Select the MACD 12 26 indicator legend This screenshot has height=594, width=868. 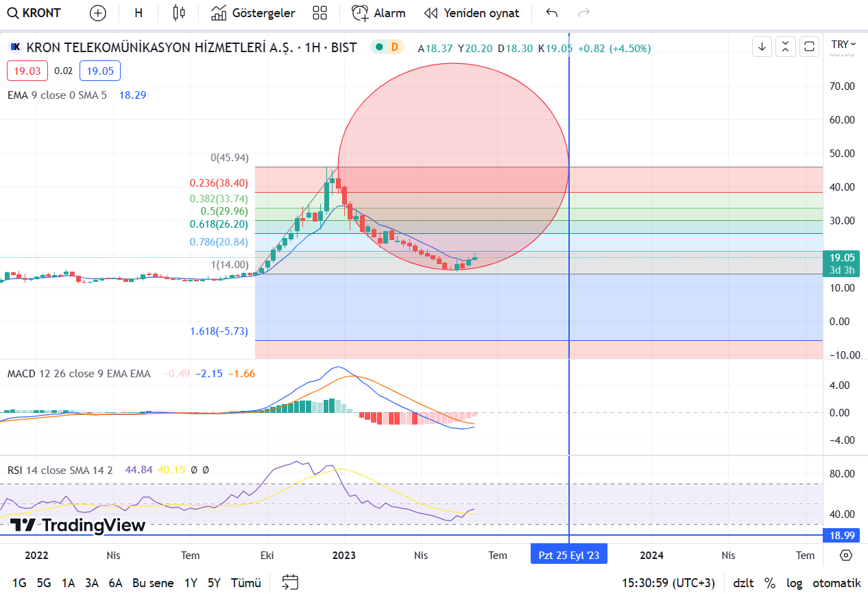pyautogui.click(x=79, y=374)
